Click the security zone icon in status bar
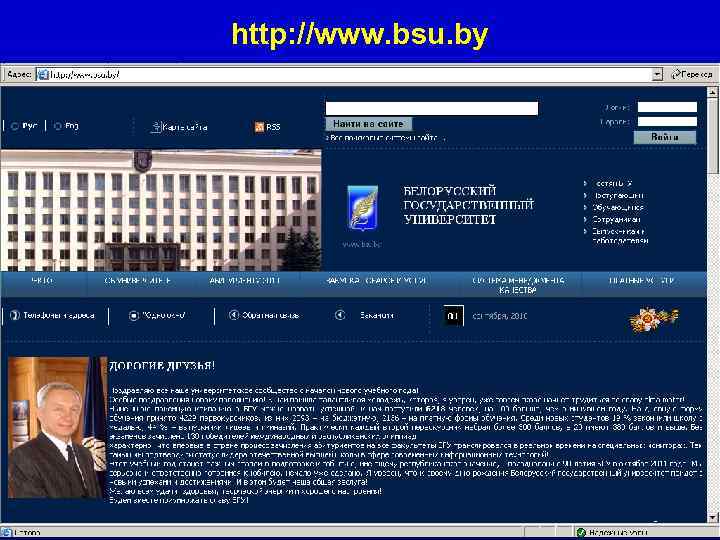 (x=581, y=532)
